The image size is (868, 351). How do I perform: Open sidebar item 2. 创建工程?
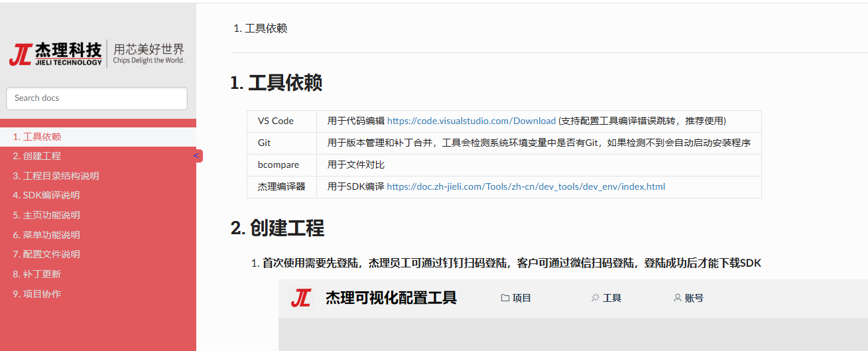tap(98, 156)
